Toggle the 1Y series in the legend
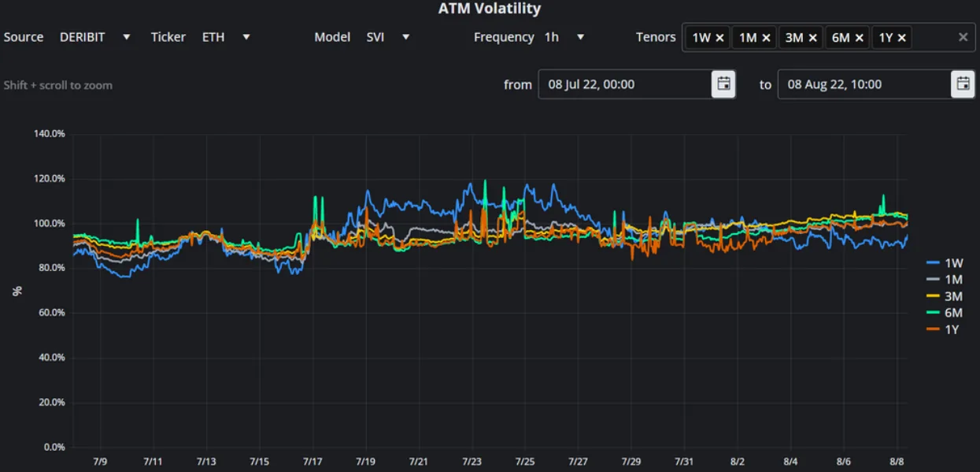980x472 pixels. [945, 329]
